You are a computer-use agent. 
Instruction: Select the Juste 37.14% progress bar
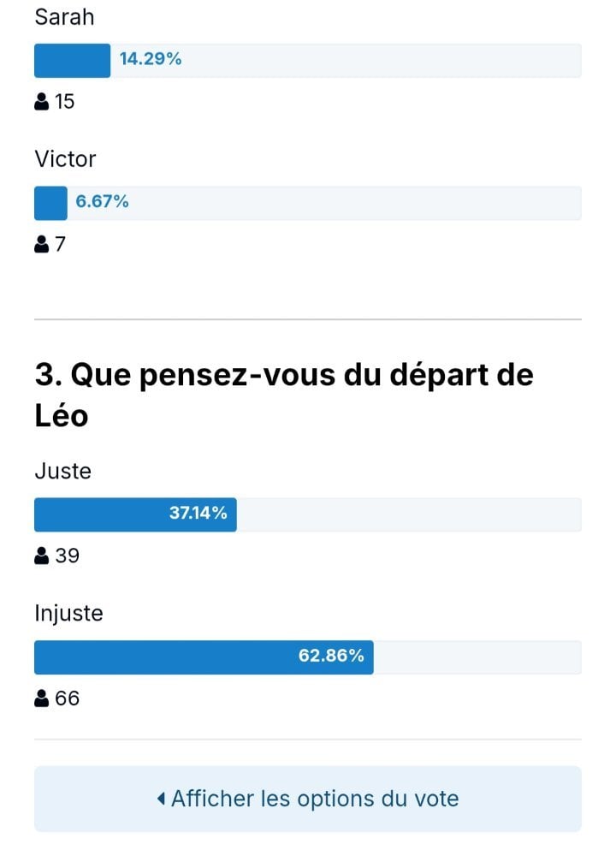coord(308,514)
